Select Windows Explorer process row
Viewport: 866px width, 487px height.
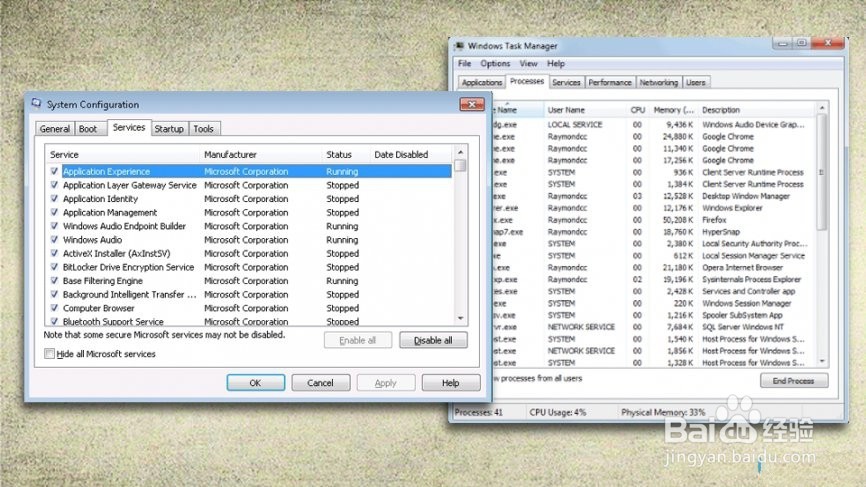click(654, 208)
